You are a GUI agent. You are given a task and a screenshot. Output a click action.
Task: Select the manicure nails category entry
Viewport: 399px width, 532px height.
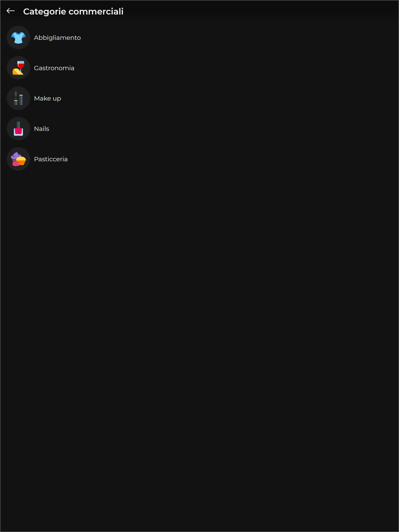pos(199,129)
